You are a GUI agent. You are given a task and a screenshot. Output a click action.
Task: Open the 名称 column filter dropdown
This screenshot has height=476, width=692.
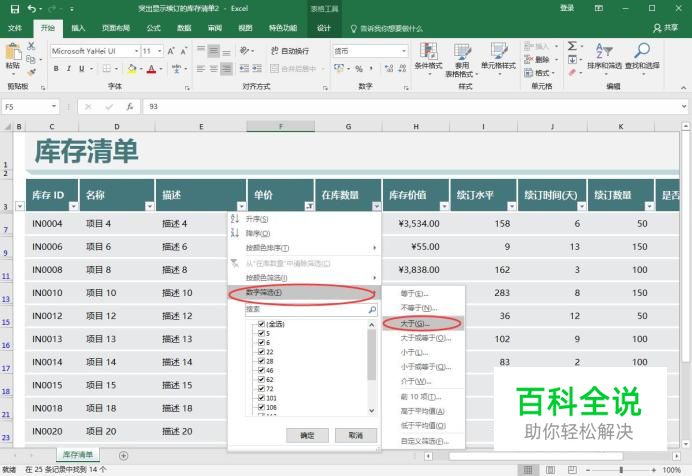(150, 206)
